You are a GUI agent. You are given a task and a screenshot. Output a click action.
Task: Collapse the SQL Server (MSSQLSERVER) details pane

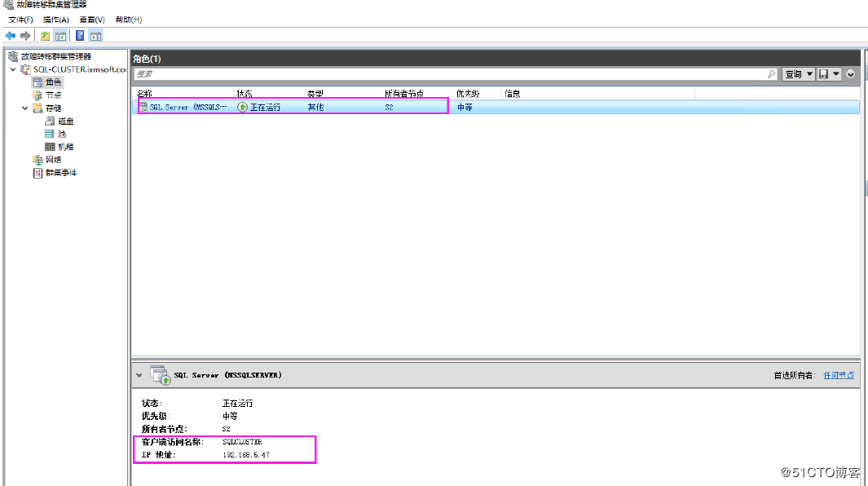(x=140, y=374)
